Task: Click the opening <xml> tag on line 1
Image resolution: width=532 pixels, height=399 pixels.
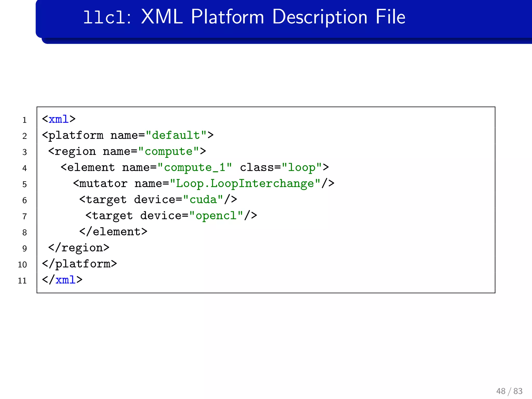Action: tap(59, 119)
